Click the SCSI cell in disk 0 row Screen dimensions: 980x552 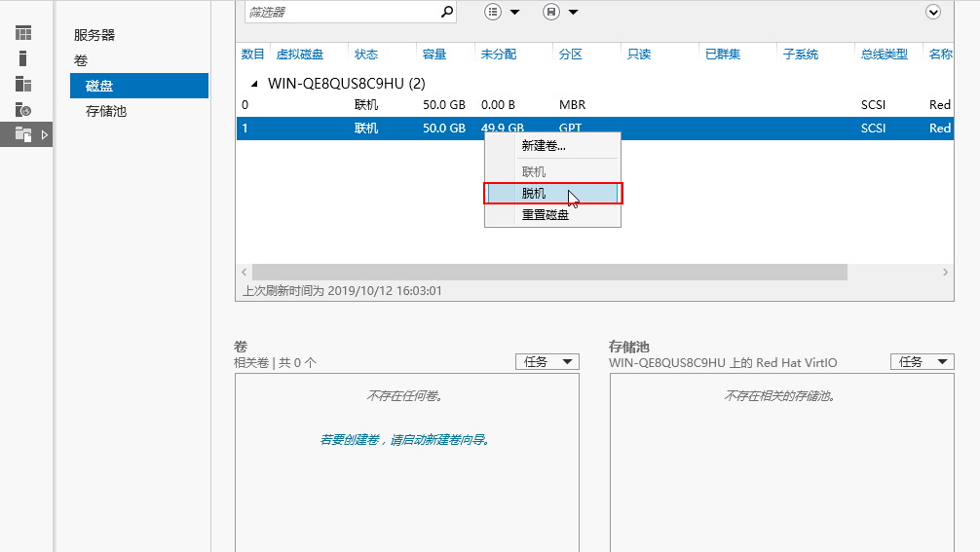(873, 105)
